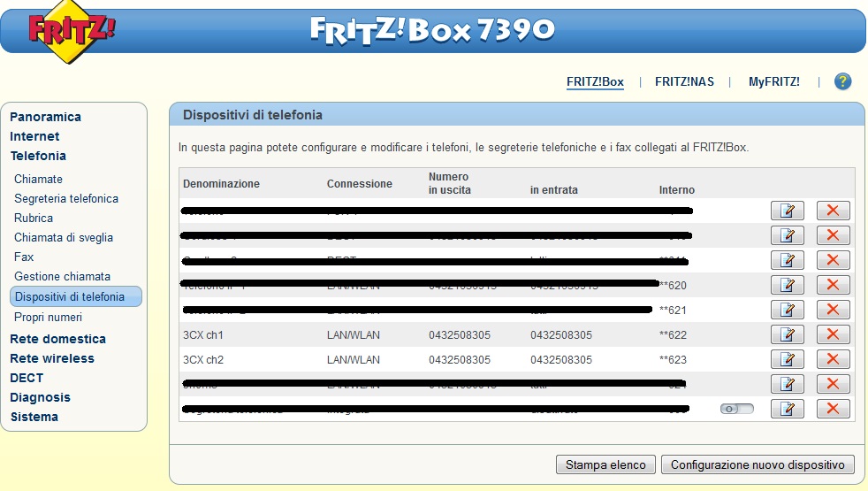Delete the topmost device in the table
Image resolution: width=868 pixels, height=491 pixels.
pyautogui.click(x=833, y=211)
